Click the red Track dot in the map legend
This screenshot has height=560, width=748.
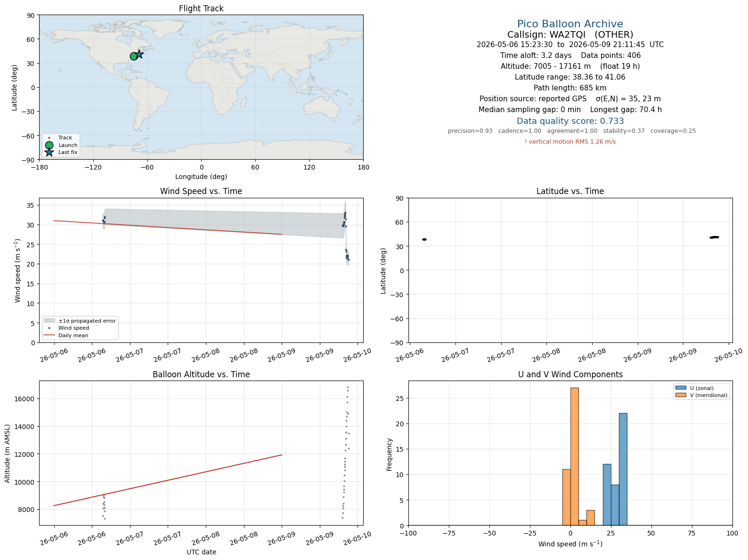pyautogui.click(x=49, y=138)
